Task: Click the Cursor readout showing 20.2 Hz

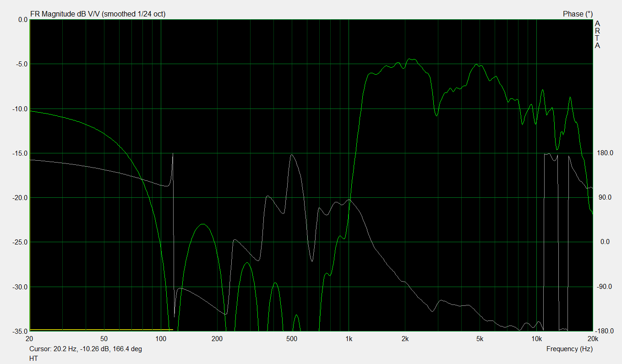Action: 86,349
